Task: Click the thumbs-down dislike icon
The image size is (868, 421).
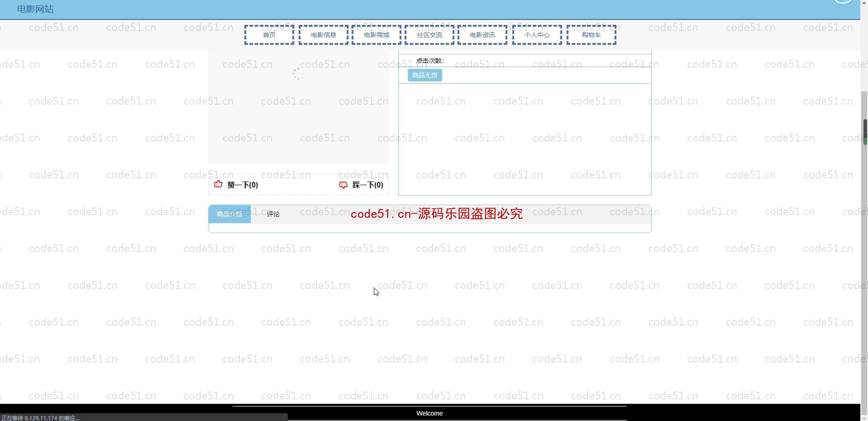Action: [x=343, y=185]
